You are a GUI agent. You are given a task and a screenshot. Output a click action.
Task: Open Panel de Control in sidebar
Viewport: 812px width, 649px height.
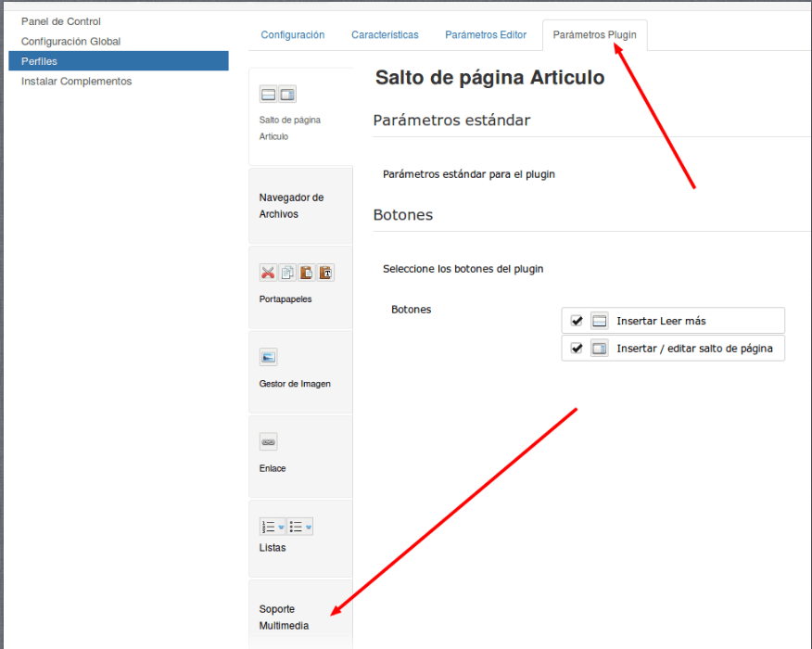(61, 21)
